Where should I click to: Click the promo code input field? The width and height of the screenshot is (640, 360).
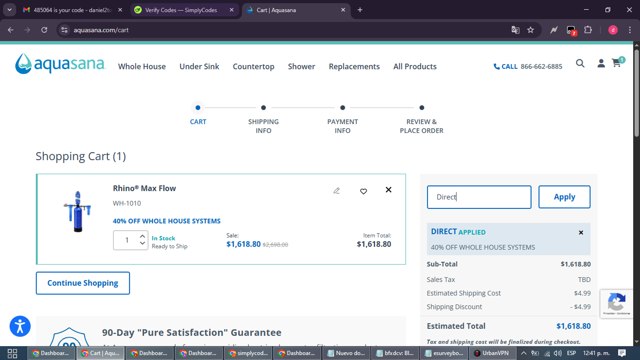coord(479,197)
